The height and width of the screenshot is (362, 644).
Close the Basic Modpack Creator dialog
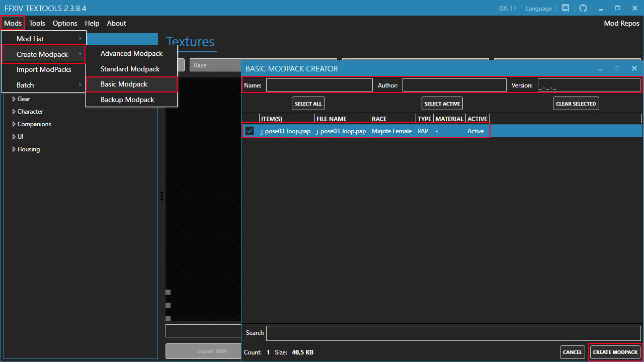tap(634, 68)
